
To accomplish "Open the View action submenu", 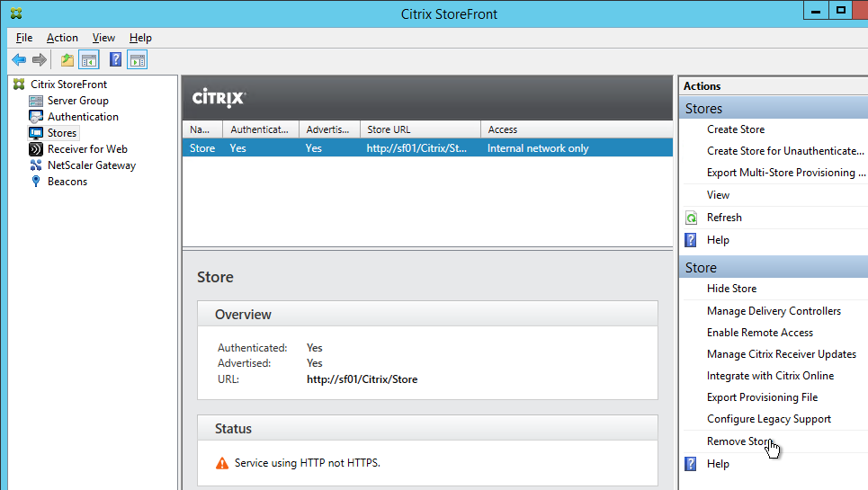I will click(718, 195).
